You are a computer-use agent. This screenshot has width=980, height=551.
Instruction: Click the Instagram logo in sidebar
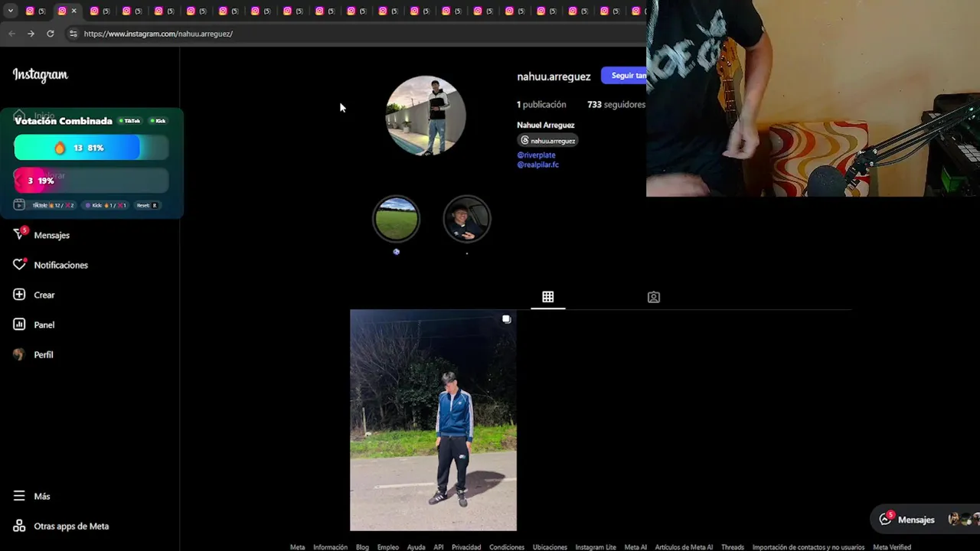(41, 75)
